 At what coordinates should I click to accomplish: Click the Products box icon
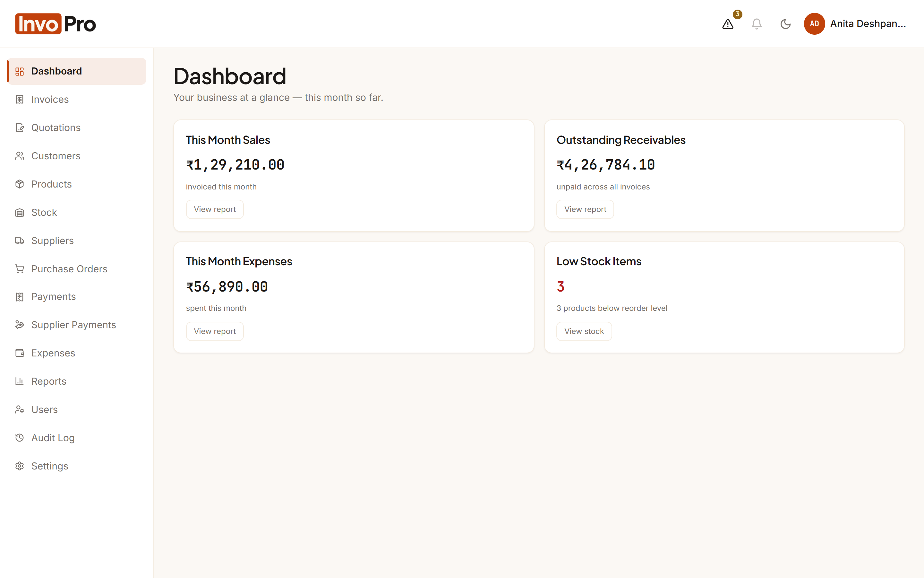[20, 184]
